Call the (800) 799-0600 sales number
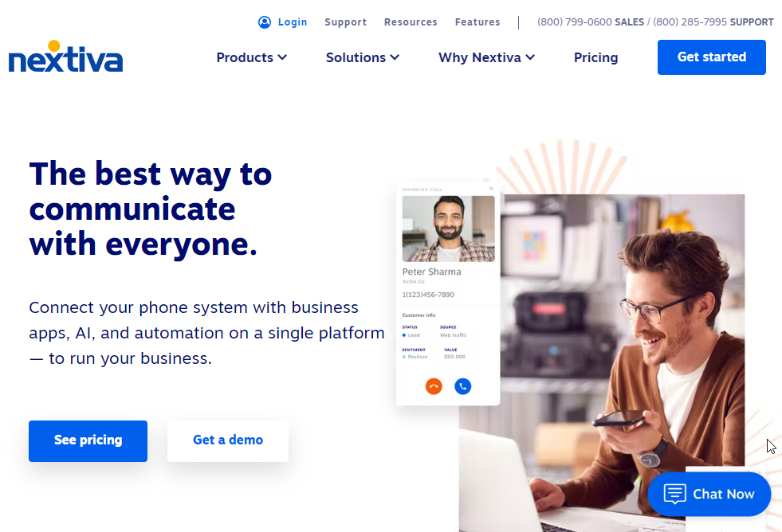The height and width of the screenshot is (532, 782). 591,22
